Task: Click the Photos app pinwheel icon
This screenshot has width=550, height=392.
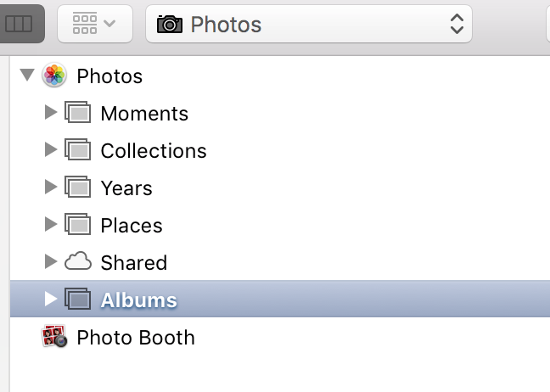Action: (54, 75)
